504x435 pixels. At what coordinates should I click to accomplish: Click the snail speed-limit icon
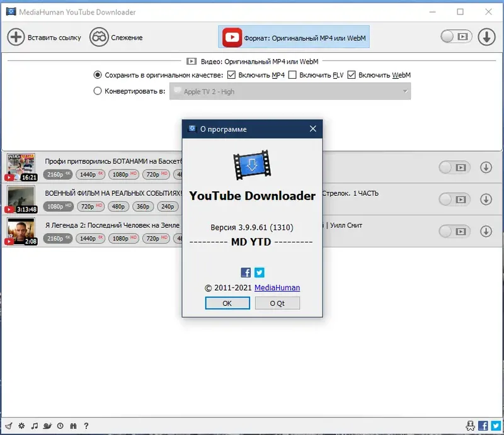point(48,426)
